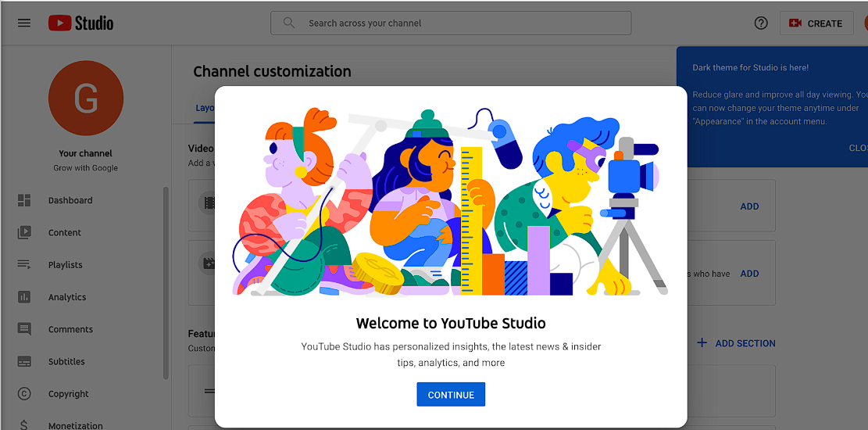Click ADD for the channel trailer row
868x430 pixels.
click(x=749, y=206)
